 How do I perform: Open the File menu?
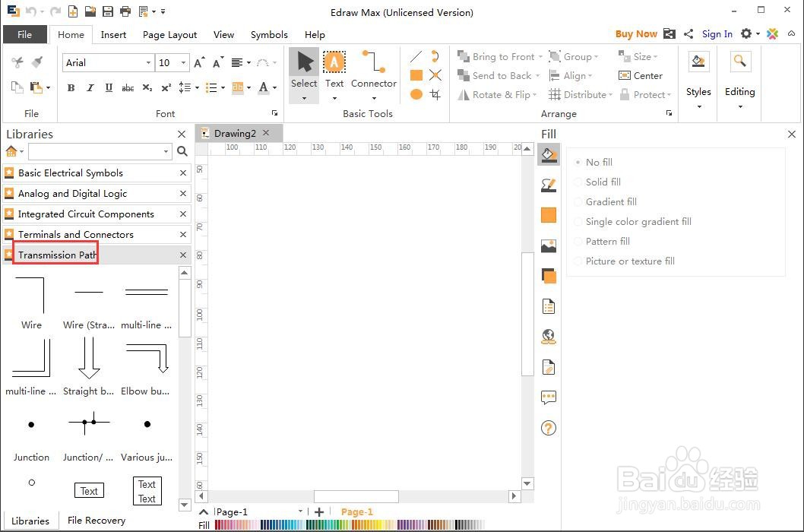pos(24,34)
